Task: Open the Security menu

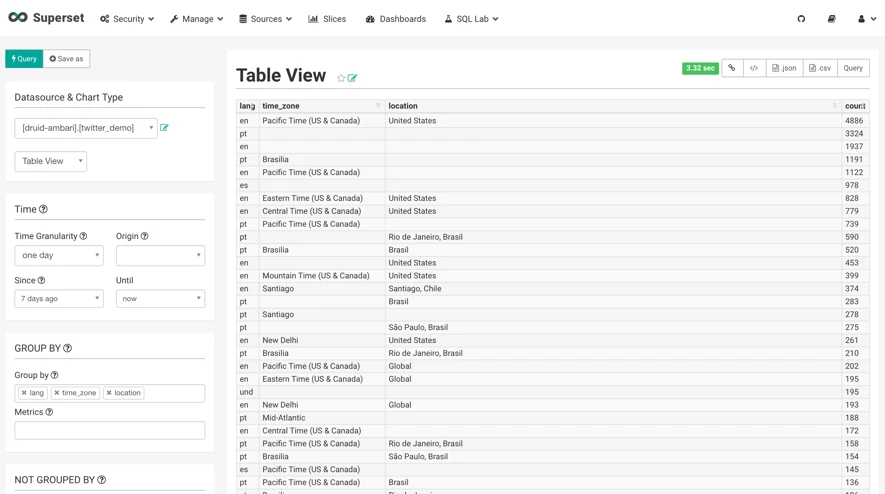Action: coord(127,19)
